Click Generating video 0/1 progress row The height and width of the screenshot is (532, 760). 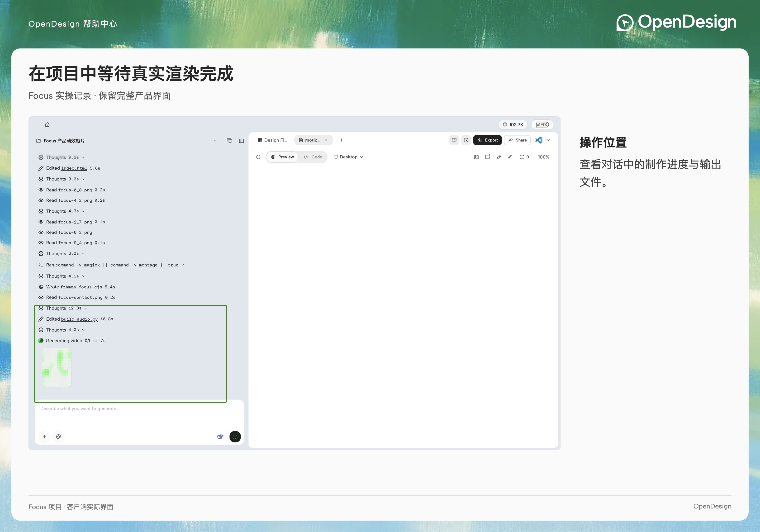[72, 341]
